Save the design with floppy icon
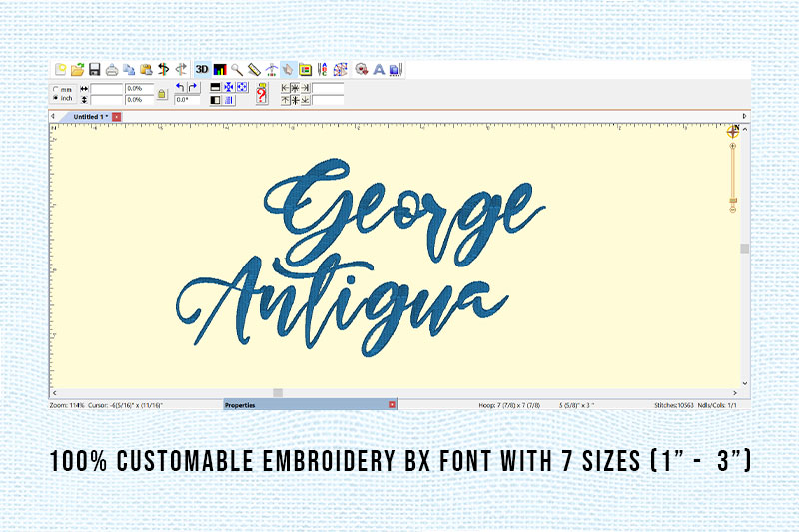 (x=94, y=69)
